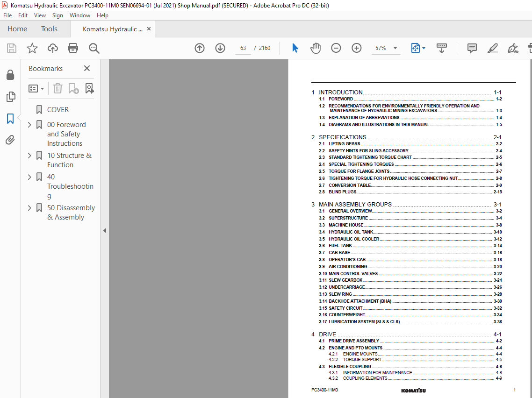
Task: Close the Bookmarks panel
Action: [x=87, y=69]
